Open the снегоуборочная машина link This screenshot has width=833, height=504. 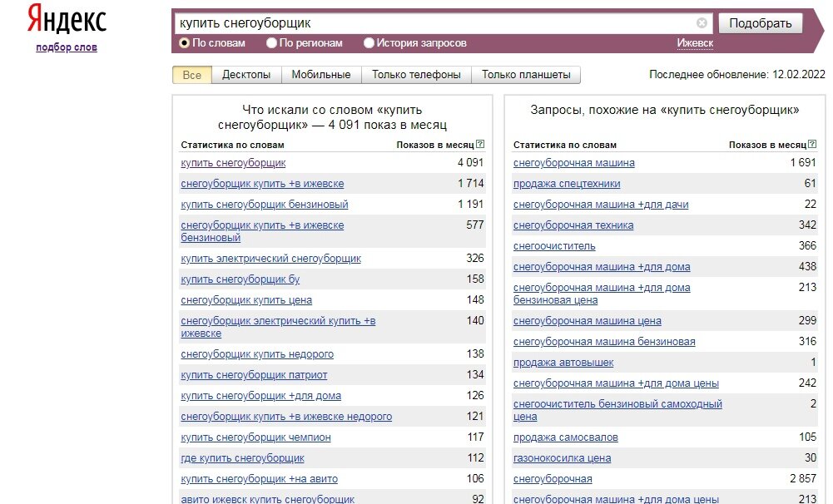click(x=573, y=162)
